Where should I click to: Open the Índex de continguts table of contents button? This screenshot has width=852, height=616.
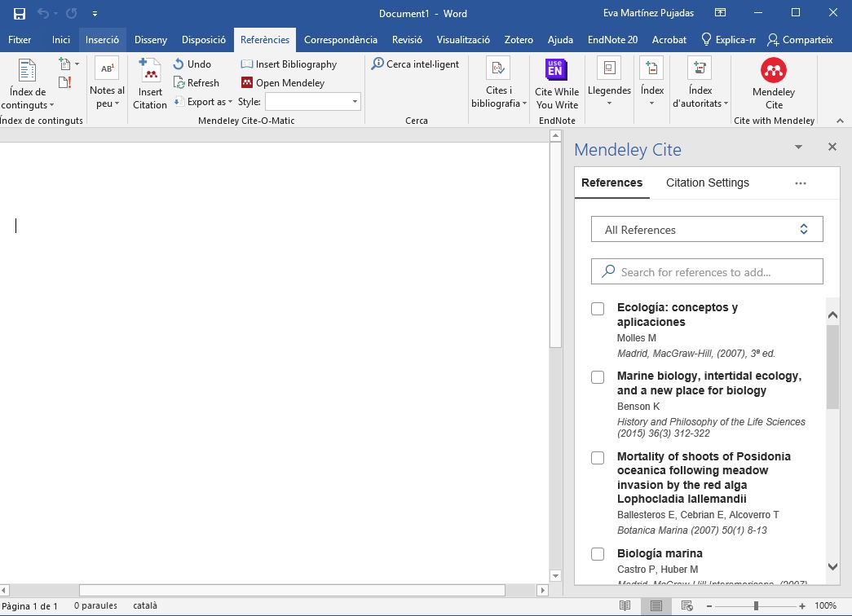pyautogui.click(x=27, y=84)
